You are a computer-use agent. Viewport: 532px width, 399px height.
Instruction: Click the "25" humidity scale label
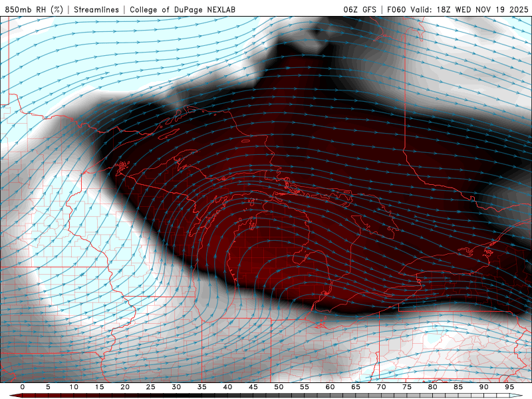pyautogui.click(x=151, y=387)
